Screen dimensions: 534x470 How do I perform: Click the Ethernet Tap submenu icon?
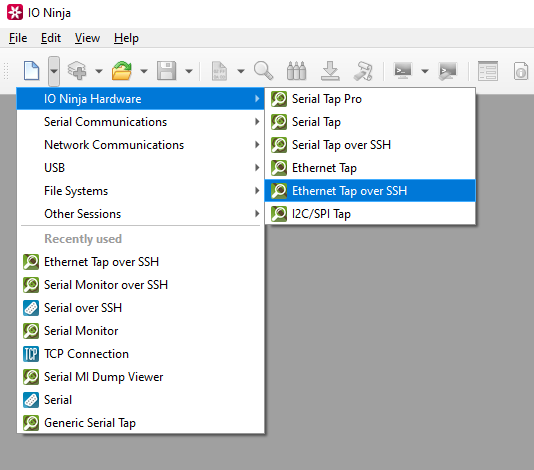279,168
